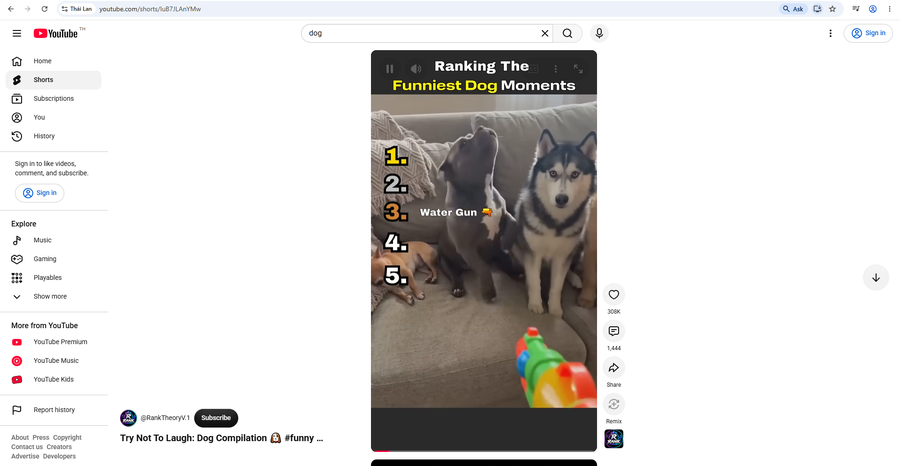Open Music under Explore
The width and height of the screenshot is (900, 466).
(x=53, y=240)
